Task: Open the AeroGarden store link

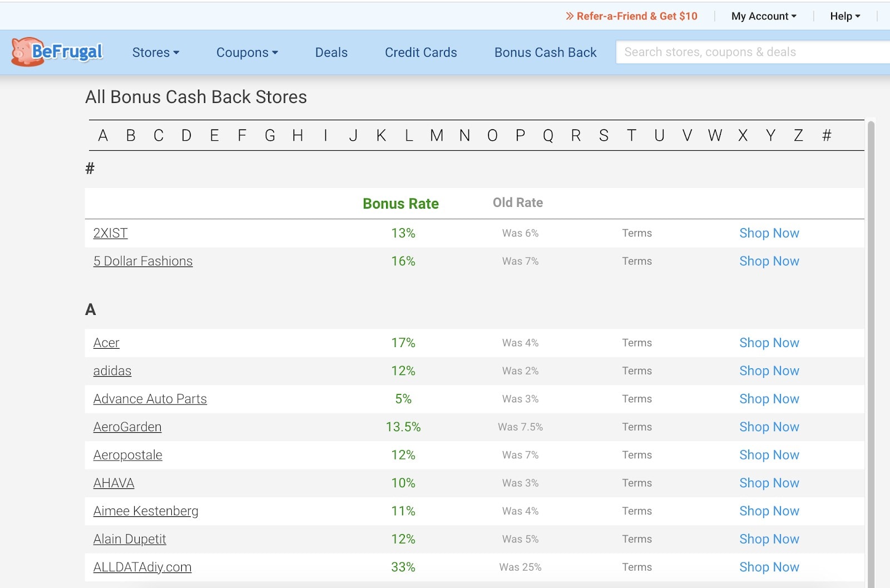Action: (x=127, y=427)
